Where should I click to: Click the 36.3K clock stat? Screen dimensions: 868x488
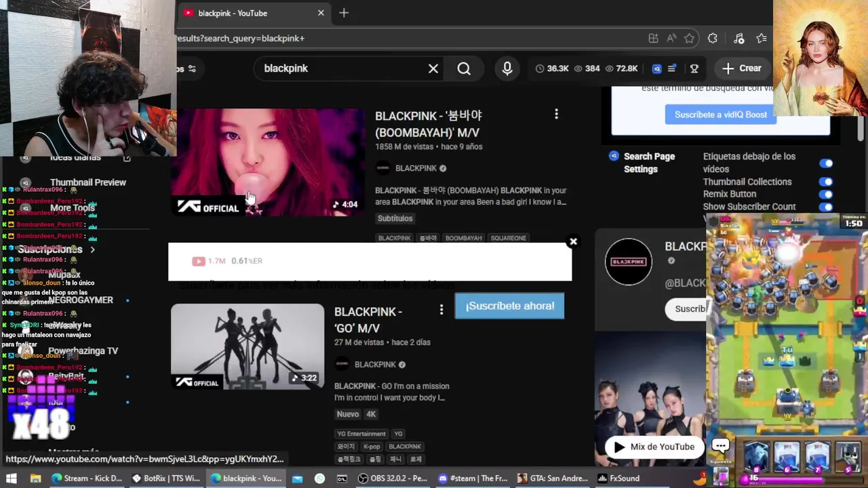(552, 68)
